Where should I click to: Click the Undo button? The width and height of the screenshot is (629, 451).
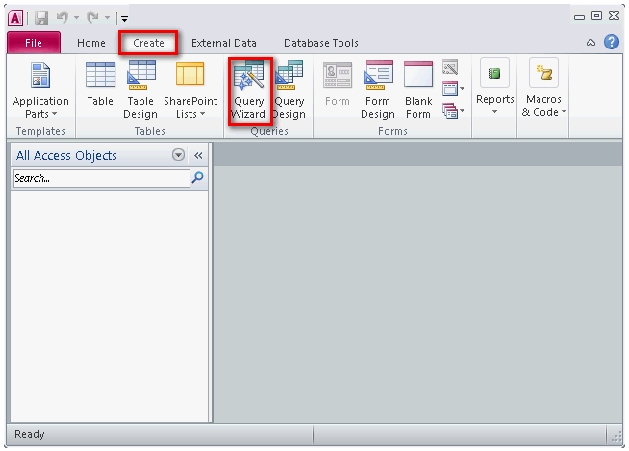[x=63, y=17]
